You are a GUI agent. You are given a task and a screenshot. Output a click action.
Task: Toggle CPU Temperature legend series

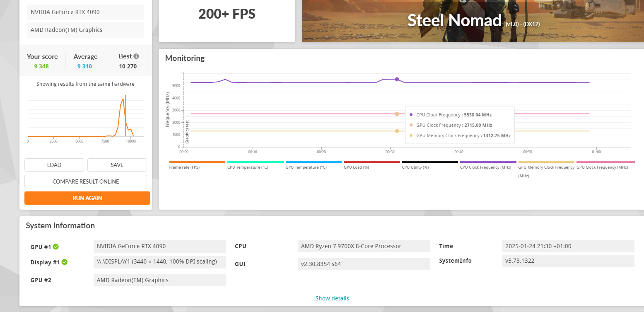click(x=256, y=165)
